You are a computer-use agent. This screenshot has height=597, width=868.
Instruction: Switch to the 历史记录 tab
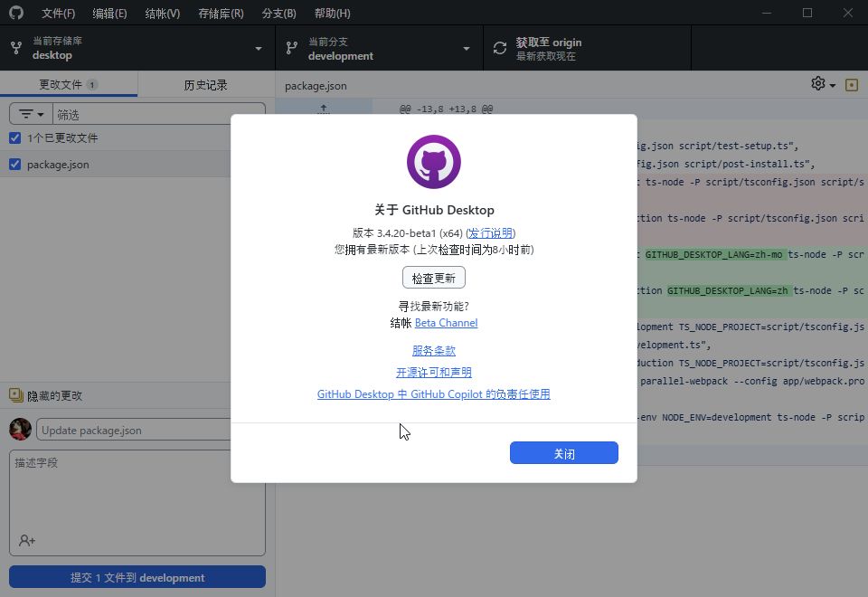pos(206,85)
